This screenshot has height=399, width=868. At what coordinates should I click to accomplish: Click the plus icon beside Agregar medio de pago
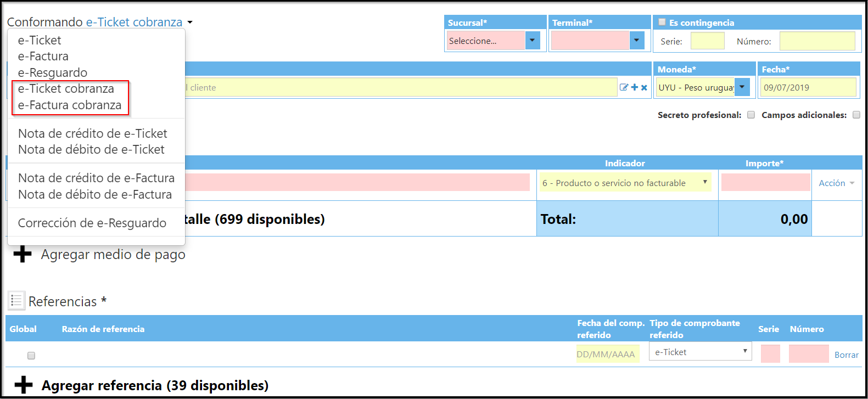pyautogui.click(x=23, y=254)
